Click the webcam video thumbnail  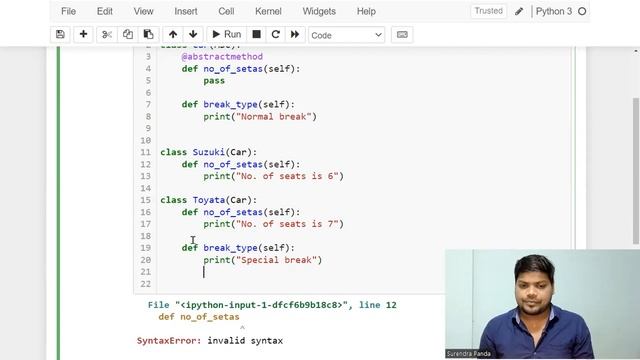(x=542, y=304)
